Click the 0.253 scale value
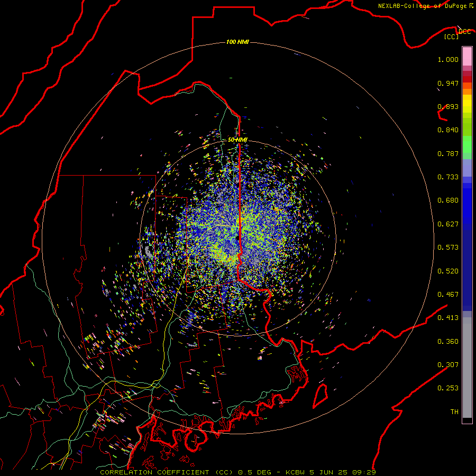The height and width of the screenshot is (476, 476). [x=448, y=388]
